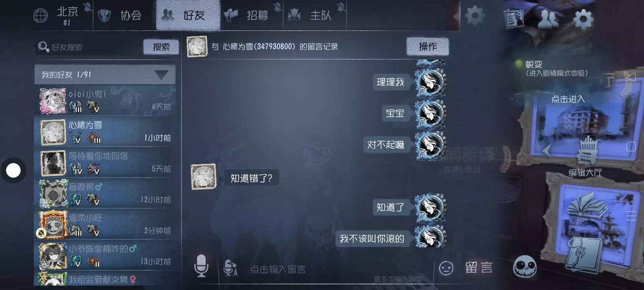This screenshot has width=644, height=290.
Task: Open the voice-to-text translate icon
Action: [231, 268]
